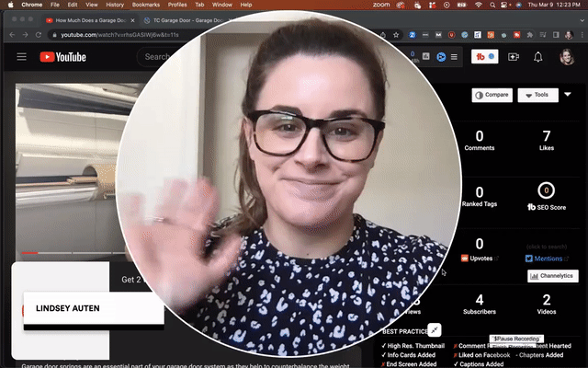This screenshot has height=368, width=588.
Task: Open the Apple menu
Action: tap(10, 5)
